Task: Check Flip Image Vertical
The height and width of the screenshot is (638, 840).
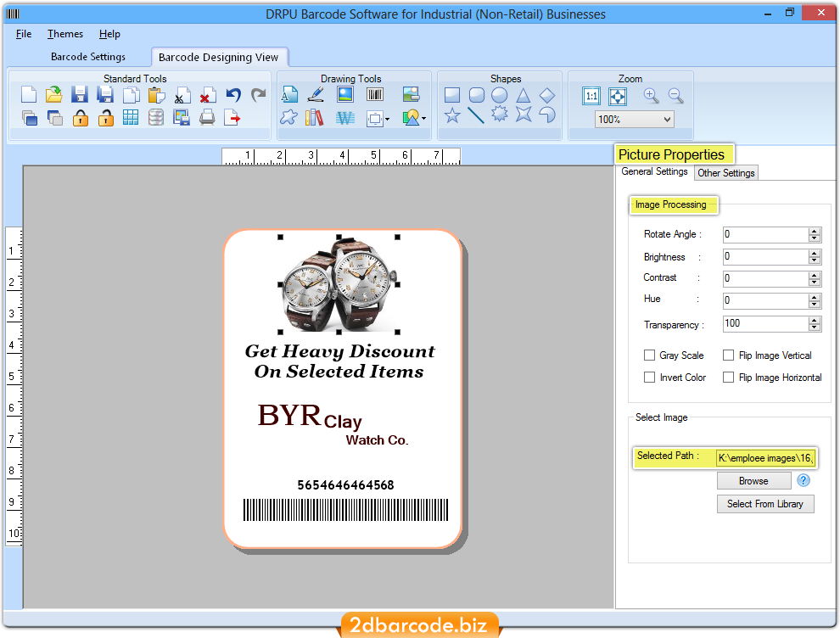Action: click(728, 355)
